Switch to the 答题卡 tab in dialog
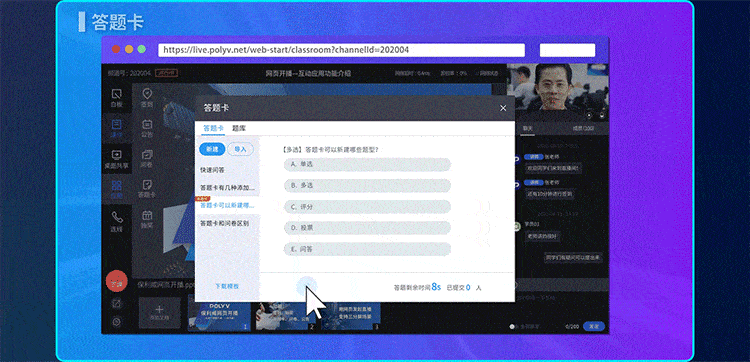Image resolution: width=750 pixels, height=362 pixels. point(213,128)
